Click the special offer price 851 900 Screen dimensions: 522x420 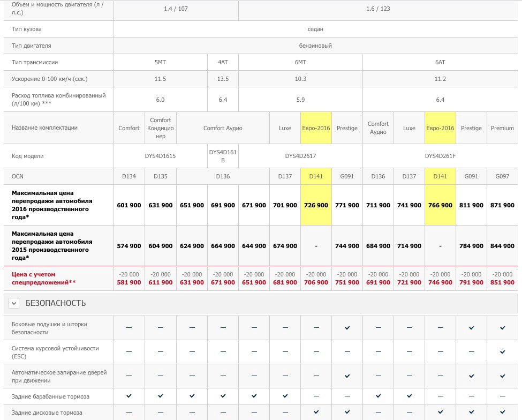[502, 282]
